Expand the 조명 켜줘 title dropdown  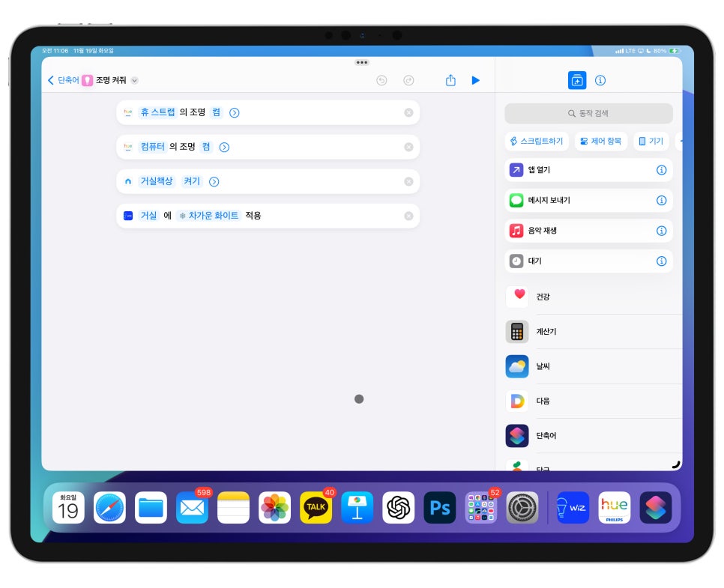pyautogui.click(x=134, y=80)
